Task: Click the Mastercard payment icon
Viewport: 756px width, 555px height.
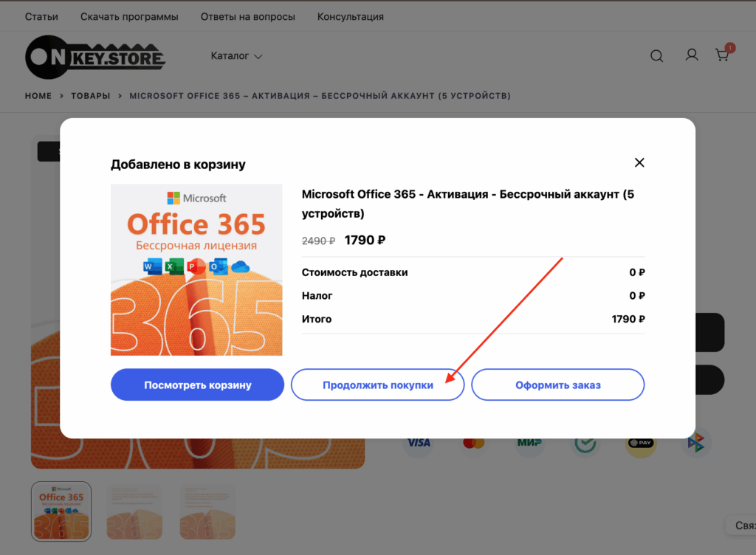Action: (x=473, y=443)
